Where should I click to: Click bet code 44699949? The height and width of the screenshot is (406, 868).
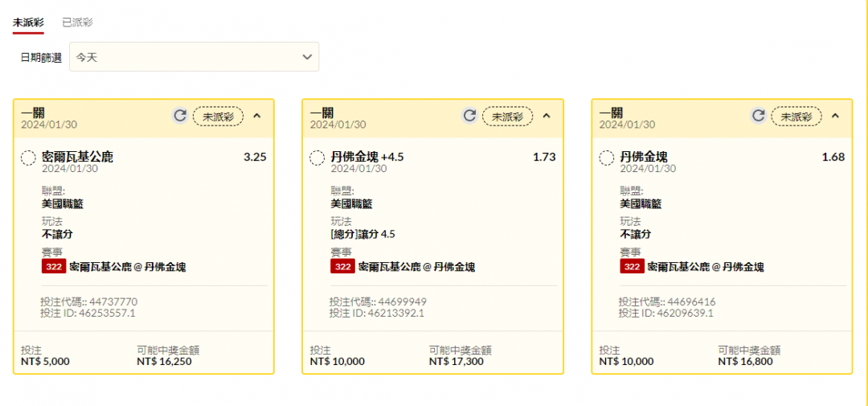[x=403, y=301]
